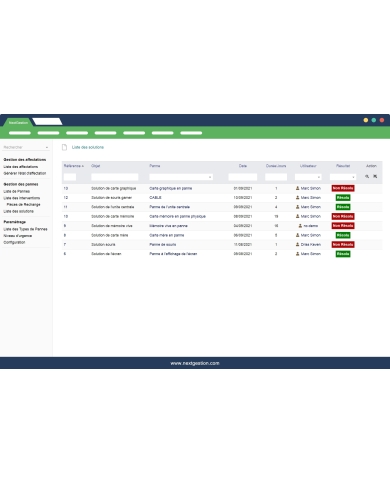The image size is (390, 484).
Task: Select the blank tab next to NextGestion
Action: click(47, 122)
